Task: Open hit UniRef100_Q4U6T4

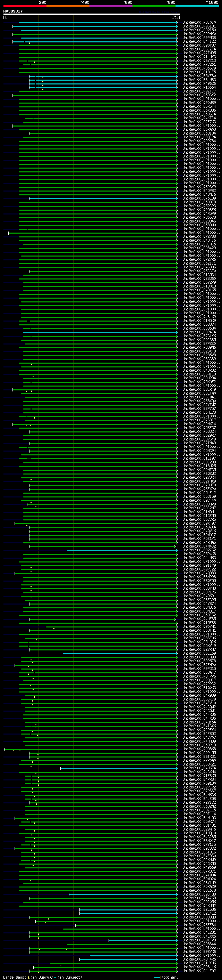Action: click(199, 768)
